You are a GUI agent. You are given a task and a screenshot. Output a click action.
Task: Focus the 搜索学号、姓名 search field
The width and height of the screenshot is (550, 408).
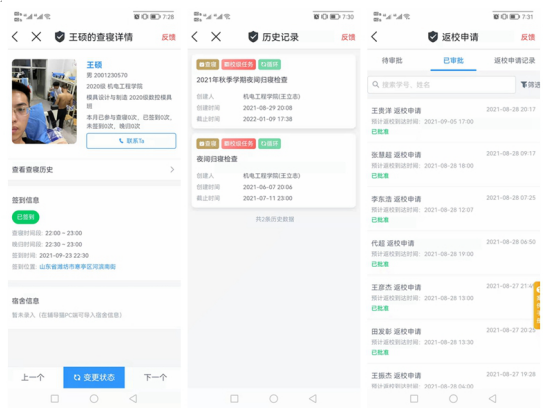tap(441, 85)
